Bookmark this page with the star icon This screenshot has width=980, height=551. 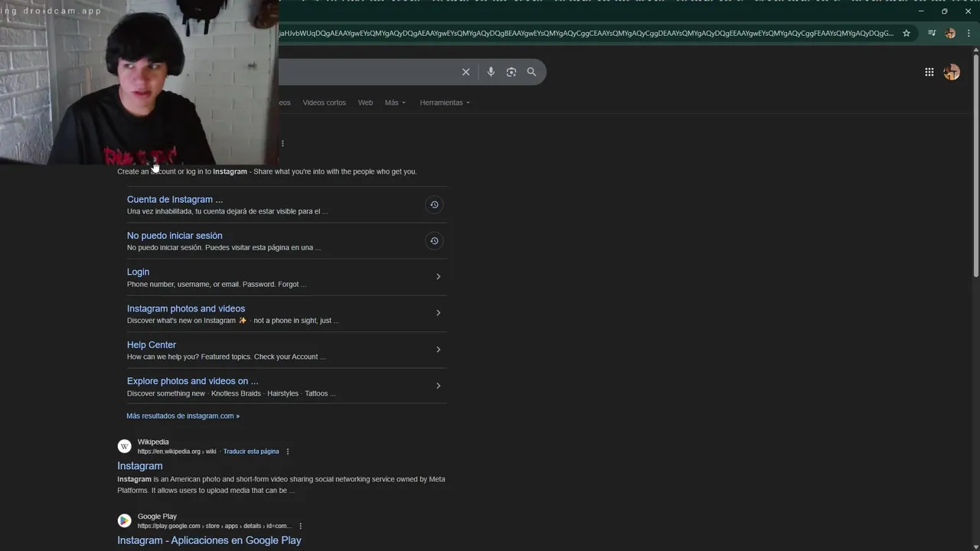click(906, 33)
